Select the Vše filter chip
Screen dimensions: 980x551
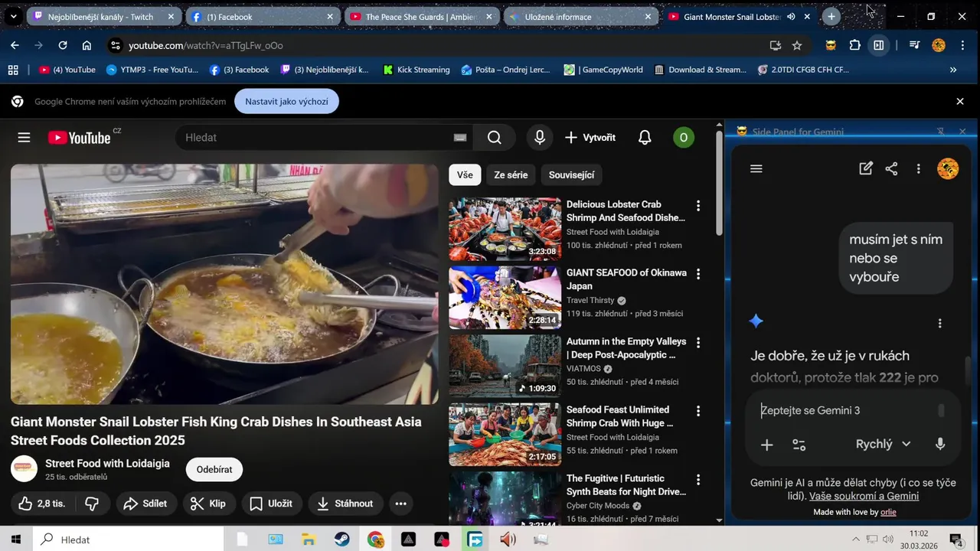click(x=465, y=175)
